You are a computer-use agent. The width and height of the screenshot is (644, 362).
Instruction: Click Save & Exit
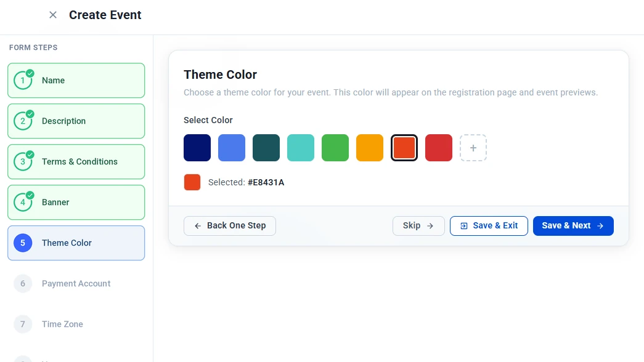coord(489,226)
